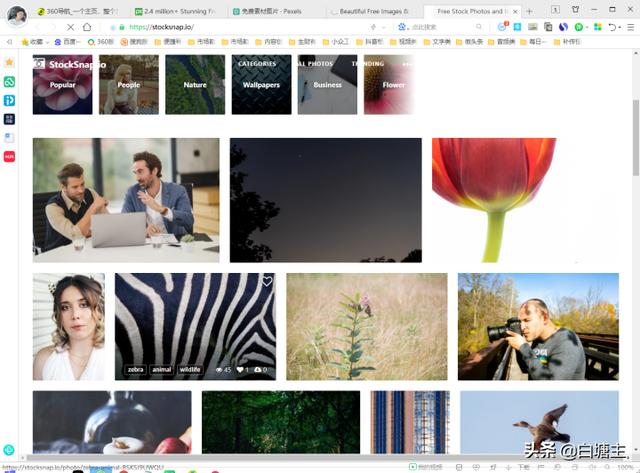Switch to the 2.4 million Stunning tab
640x473 pixels.
(x=175, y=11)
